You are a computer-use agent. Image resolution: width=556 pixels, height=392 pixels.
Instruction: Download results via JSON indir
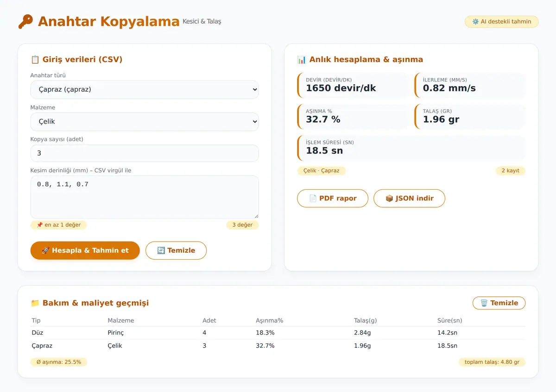410,198
